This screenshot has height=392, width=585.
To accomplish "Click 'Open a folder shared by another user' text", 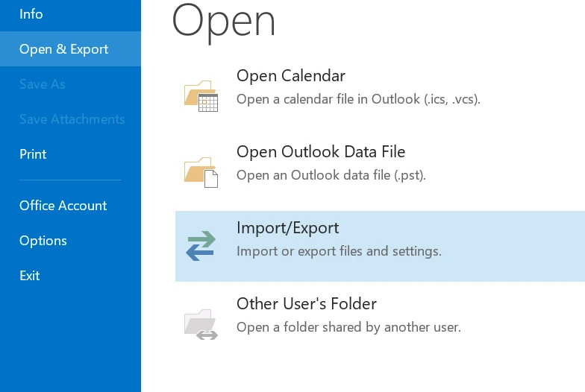I will pyautogui.click(x=348, y=328).
